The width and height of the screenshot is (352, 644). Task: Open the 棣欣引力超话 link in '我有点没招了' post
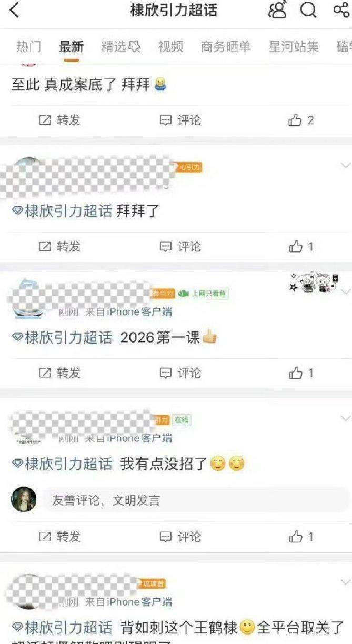tap(62, 464)
